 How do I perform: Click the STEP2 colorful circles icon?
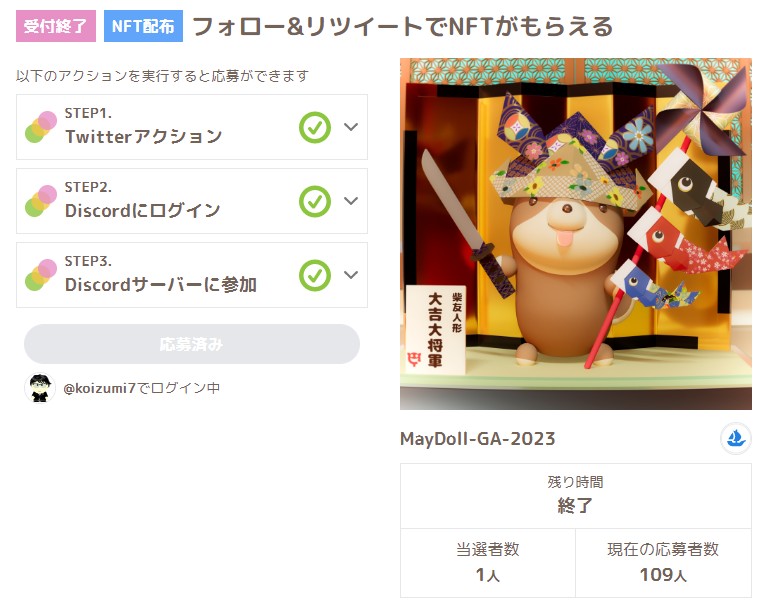41,201
